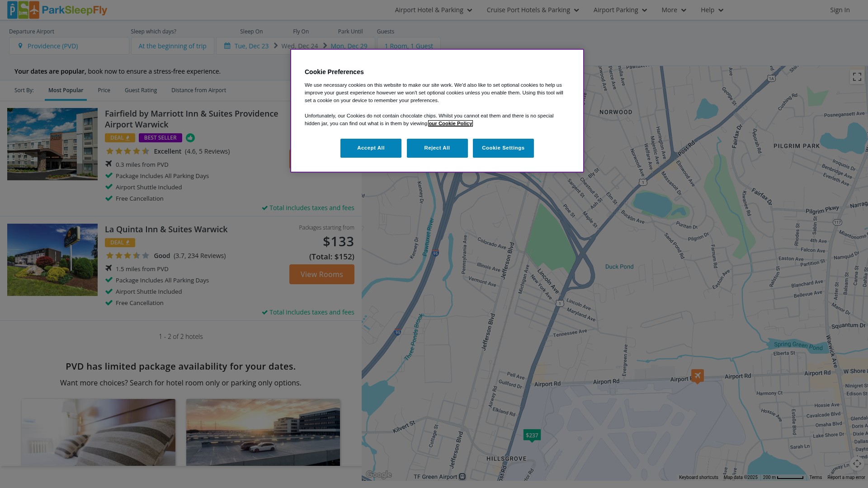Click the ParkSleepFly logo
This screenshot has height=488, width=868.
coord(57,10)
